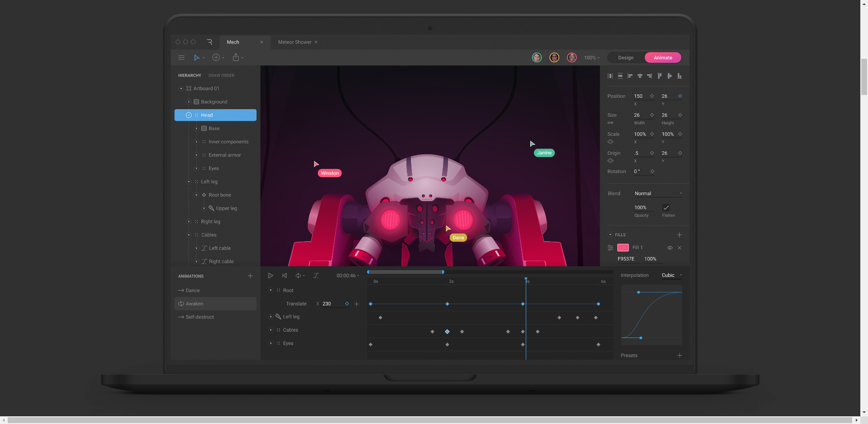
Task: Toggle Scale X keyframe diamond
Action: pyautogui.click(x=652, y=134)
